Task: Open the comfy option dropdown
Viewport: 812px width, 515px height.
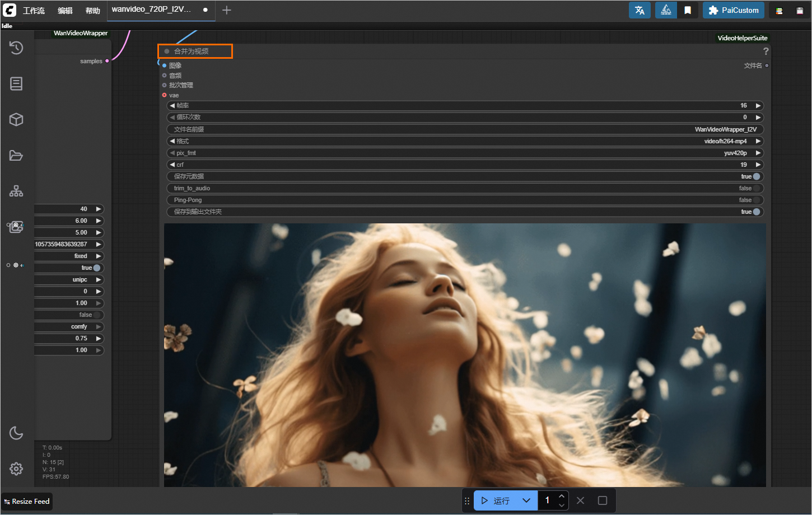Action: pyautogui.click(x=69, y=326)
